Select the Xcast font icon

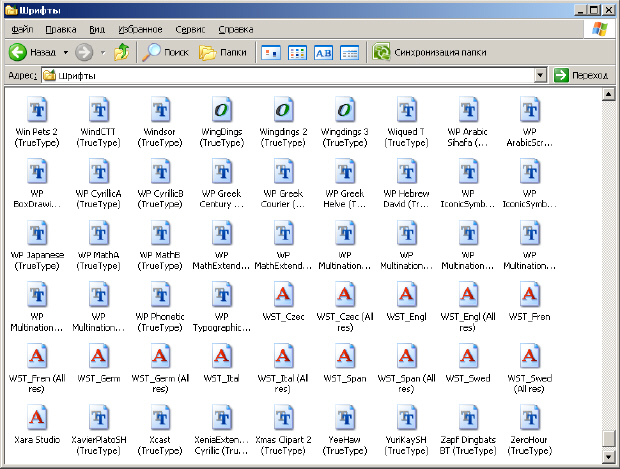pos(161,418)
